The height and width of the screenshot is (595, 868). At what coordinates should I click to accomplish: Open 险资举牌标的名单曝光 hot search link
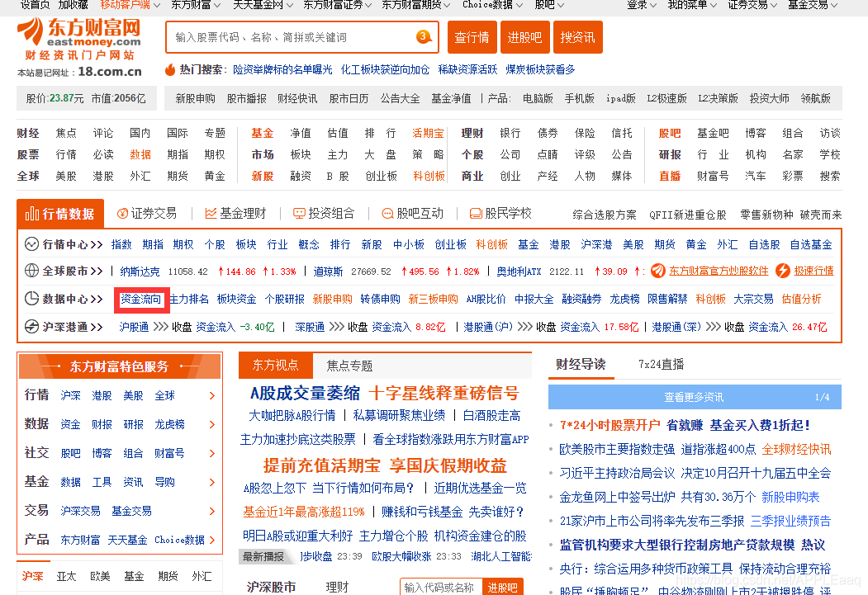(282, 69)
